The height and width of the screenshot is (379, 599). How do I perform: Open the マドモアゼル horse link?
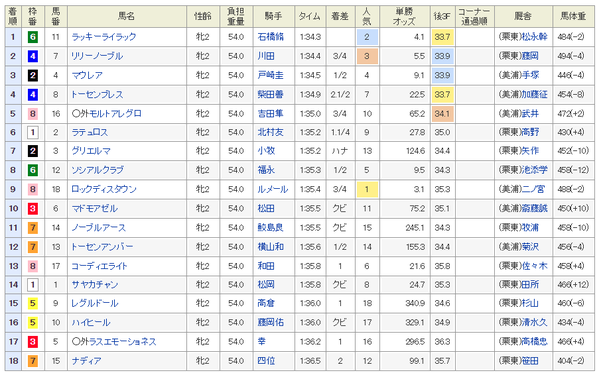(94, 209)
